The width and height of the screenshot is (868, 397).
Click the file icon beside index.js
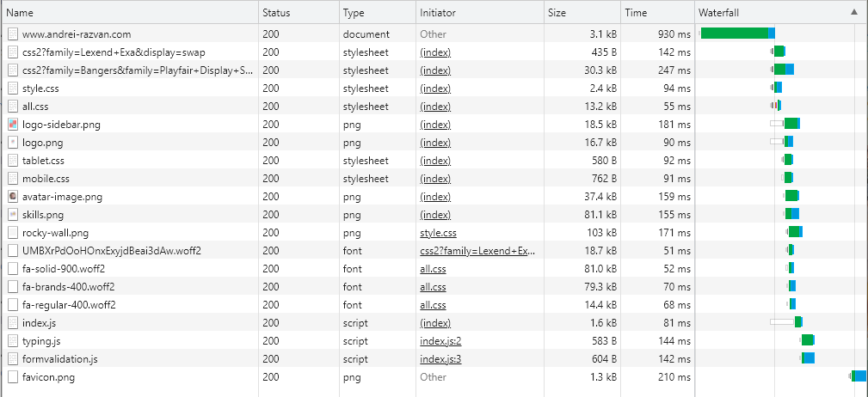12,323
